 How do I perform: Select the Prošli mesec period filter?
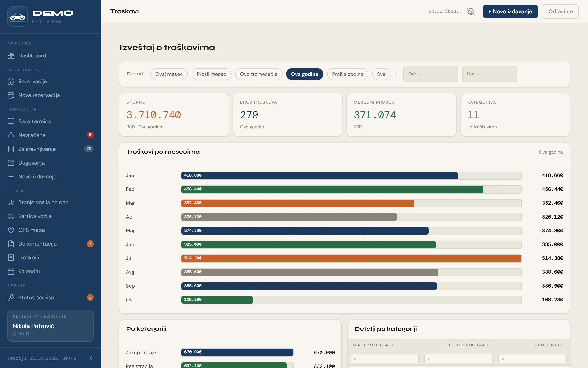[211, 74]
